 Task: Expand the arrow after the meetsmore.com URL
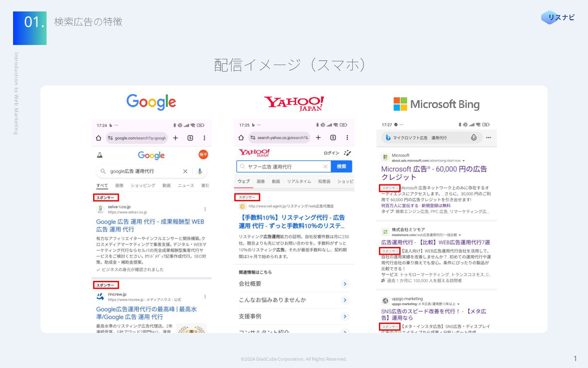click(x=460, y=235)
